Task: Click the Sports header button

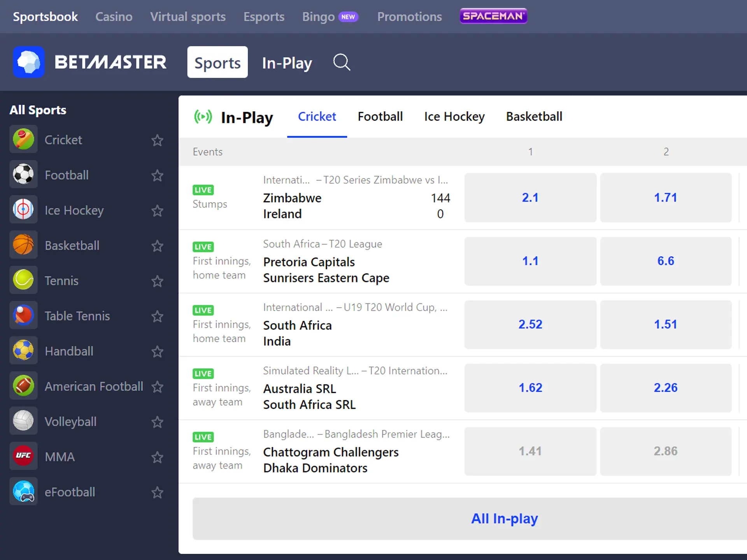Action: click(217, 62)
